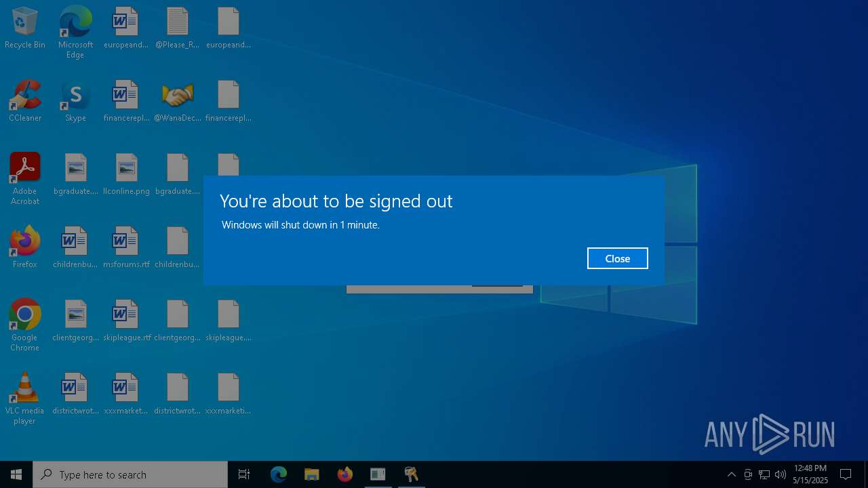Select the bgraduate... image file icon
Image resolution: width=868 pixels, height=488 pixels.
click(x=75, y=174)
